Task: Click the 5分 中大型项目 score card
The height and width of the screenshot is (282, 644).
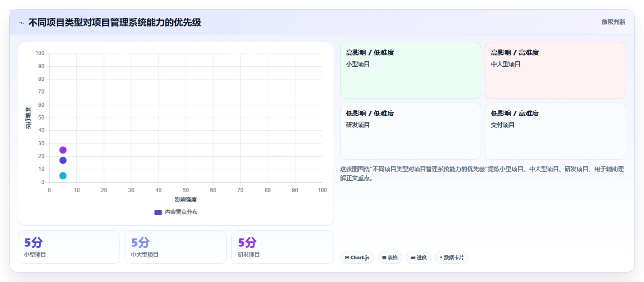Action: point(175,247)
